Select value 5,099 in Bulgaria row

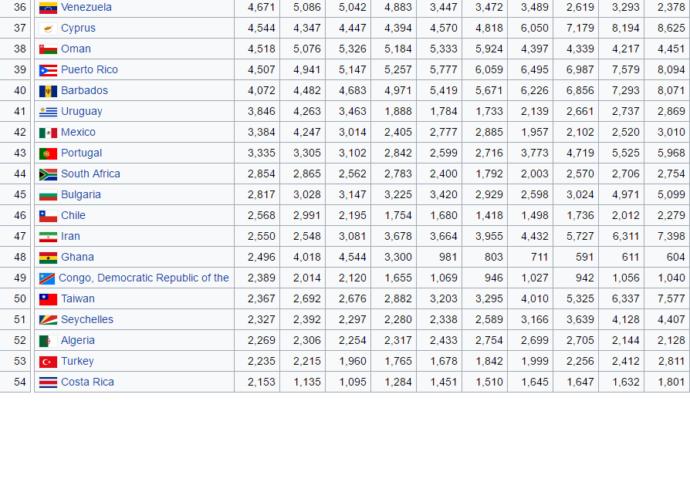pyautogui.click(x=671, y=195)
